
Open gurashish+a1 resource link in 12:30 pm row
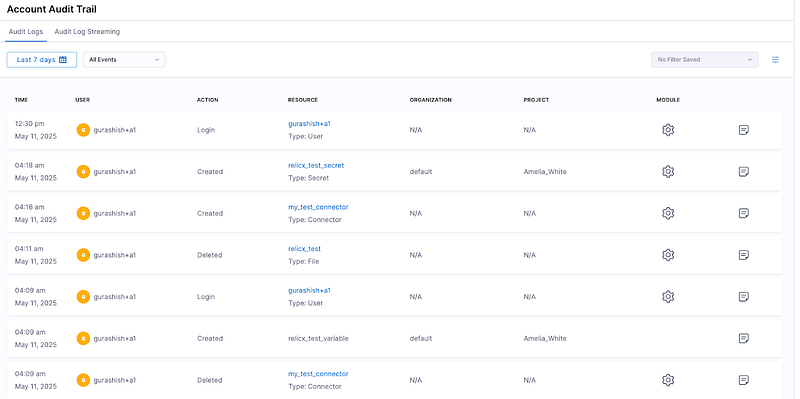310,124
